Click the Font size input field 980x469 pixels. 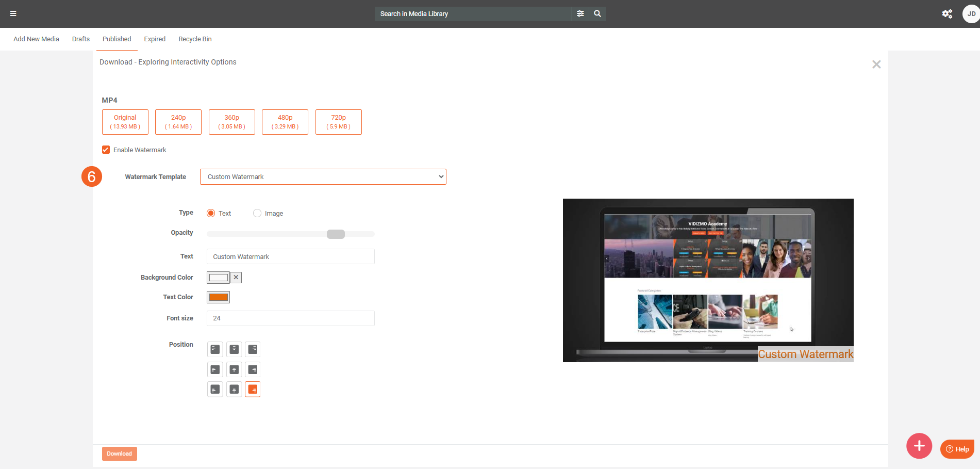coord(290,318)
